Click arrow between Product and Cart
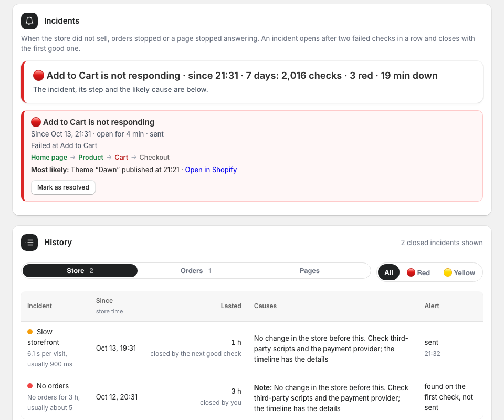The height and width of the screenshot is (420, 504). [x=109, y=157]
